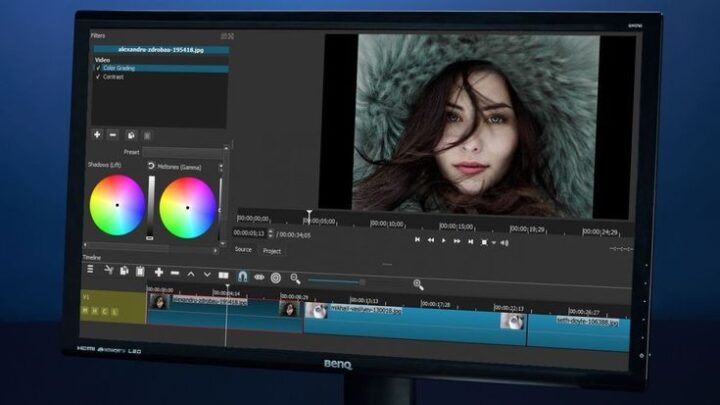Click the timeline hamburger menu icon

tap(90, 270)
